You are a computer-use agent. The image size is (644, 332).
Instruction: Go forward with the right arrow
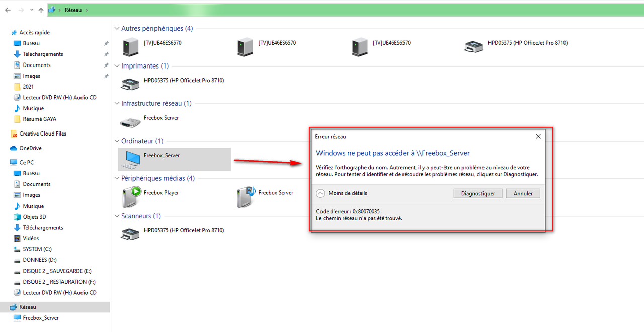point(21,10)
